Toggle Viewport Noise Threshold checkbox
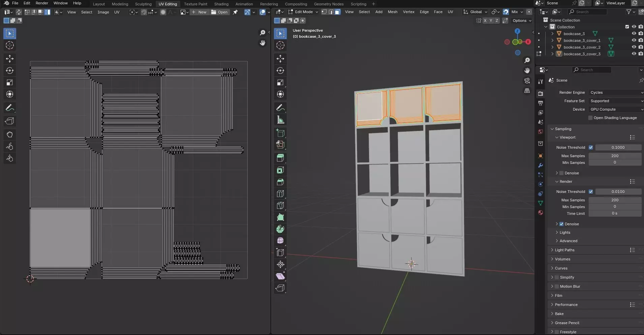The width and height of the screenshot is (644, 335). 591,147
